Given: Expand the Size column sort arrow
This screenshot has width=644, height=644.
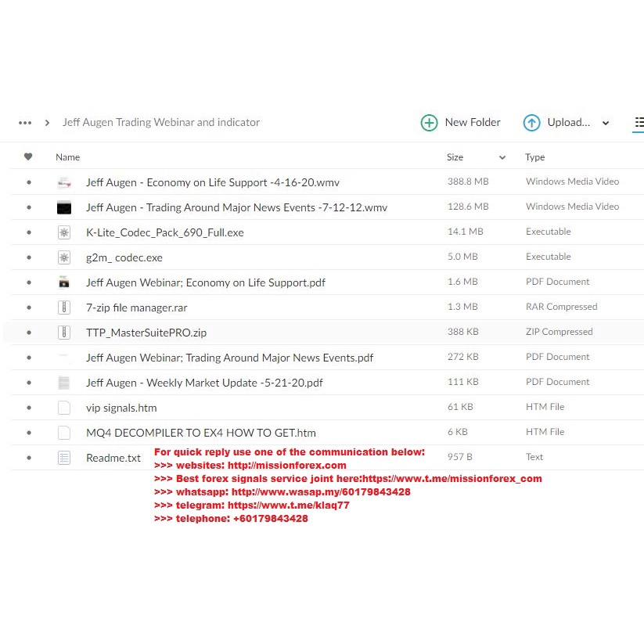Looking at the screenshot, I should tap(502, 157).
